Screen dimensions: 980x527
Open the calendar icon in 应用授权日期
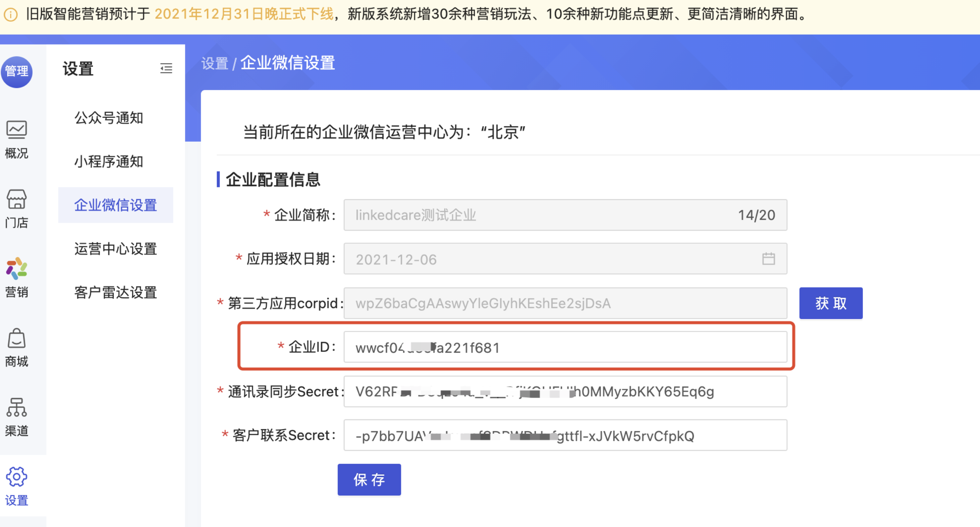click(x=768, y=259)
